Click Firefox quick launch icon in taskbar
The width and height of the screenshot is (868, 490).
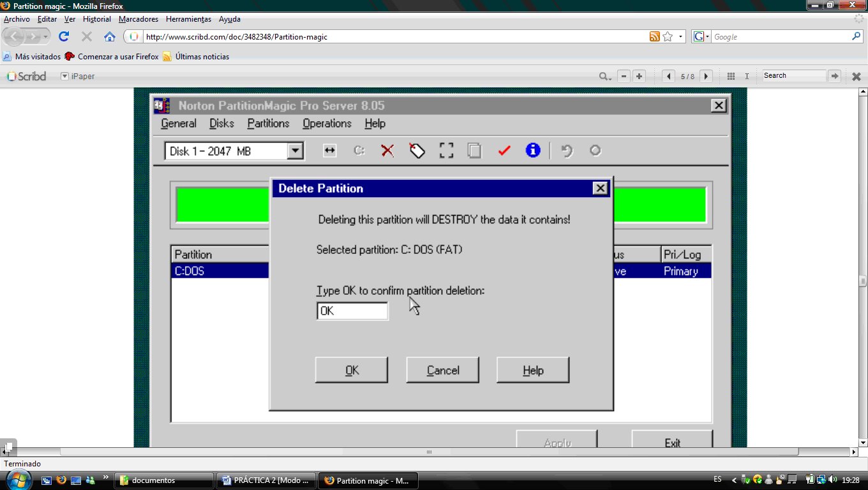pyautogui.click(x=61, y=480)
